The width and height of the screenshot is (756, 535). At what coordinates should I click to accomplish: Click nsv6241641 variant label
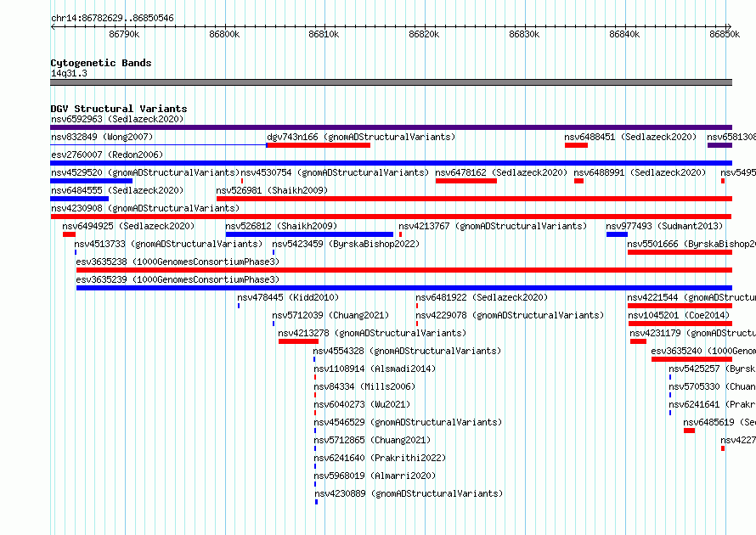point(712,404)
